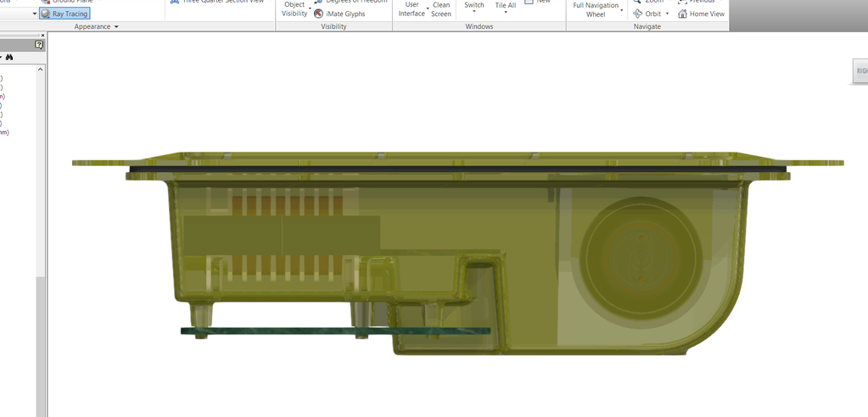Click the binoculars Find icon
This screenshot has height=417, width=868.
[x=8, y=57]
